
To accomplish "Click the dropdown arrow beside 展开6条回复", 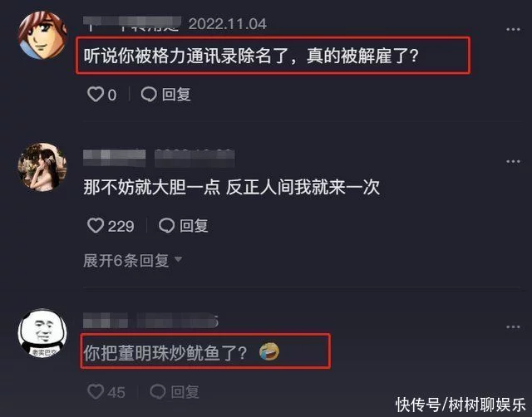I will (x=179, y=260).
